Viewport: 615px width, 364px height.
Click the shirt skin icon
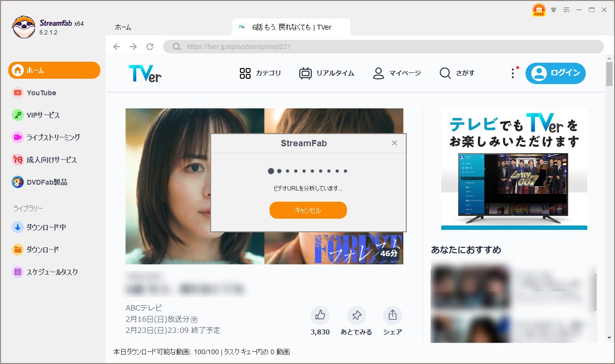(554, 10)
